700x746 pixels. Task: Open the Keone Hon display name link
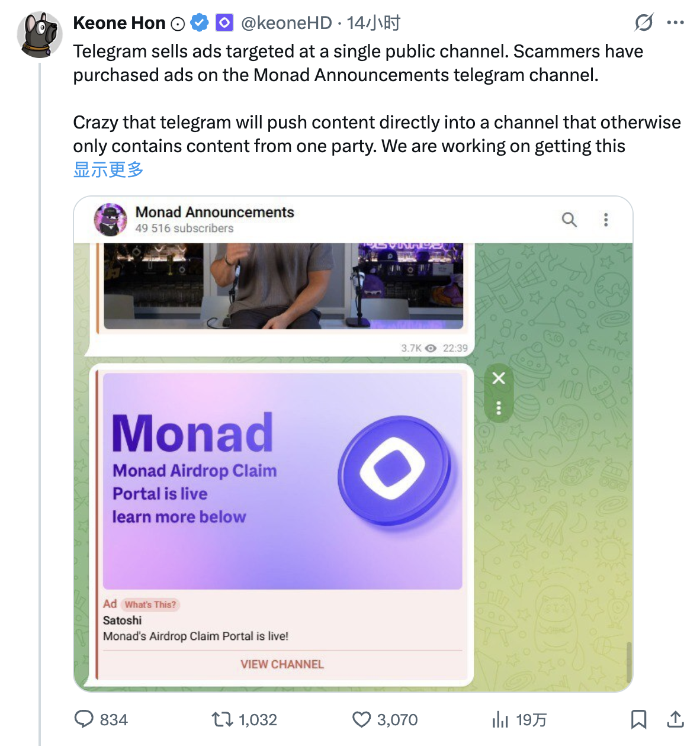pyautogui.click(x=119, y=23)
